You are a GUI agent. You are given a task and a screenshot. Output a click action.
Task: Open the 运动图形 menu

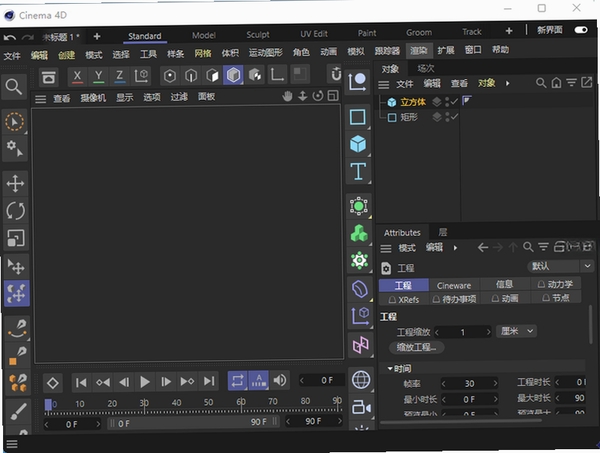[266, 52]
